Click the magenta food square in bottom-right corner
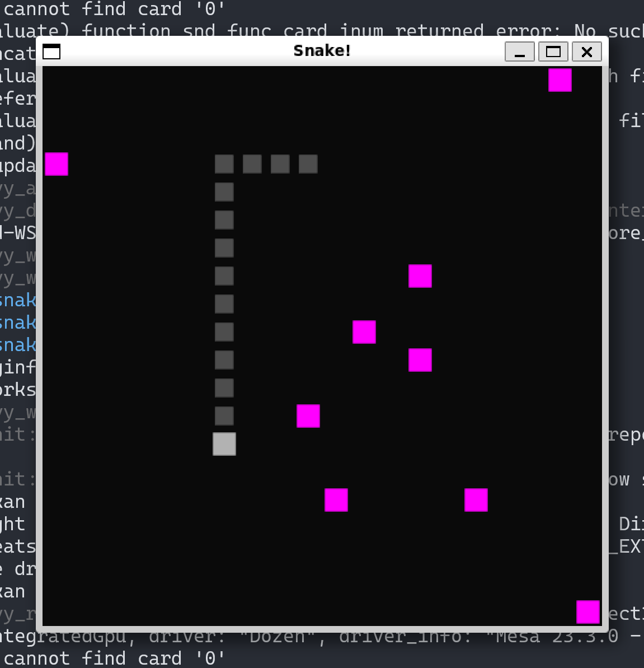This screenshot has height=668, width=644. coord(587,612)
